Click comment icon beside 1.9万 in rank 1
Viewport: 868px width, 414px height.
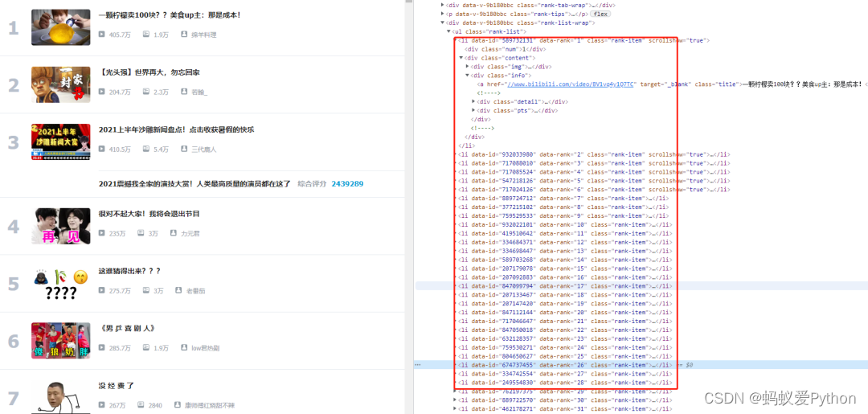[x=146, y=35]
